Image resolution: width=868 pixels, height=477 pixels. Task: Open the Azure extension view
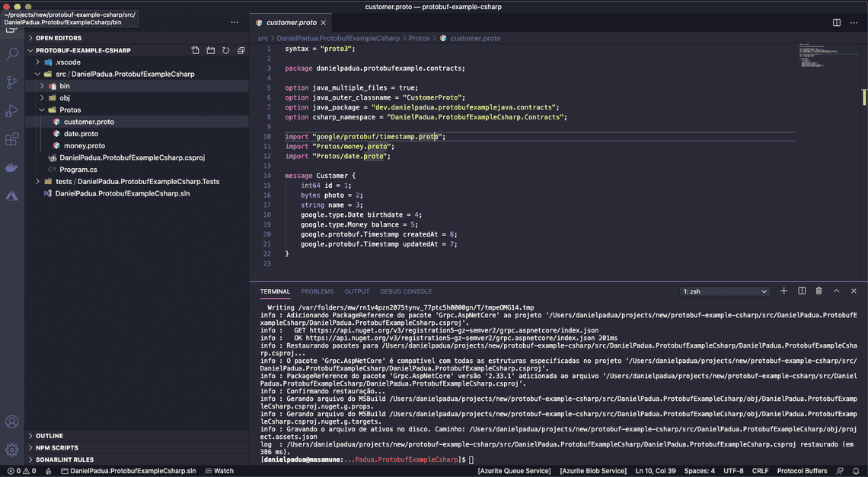11,196
